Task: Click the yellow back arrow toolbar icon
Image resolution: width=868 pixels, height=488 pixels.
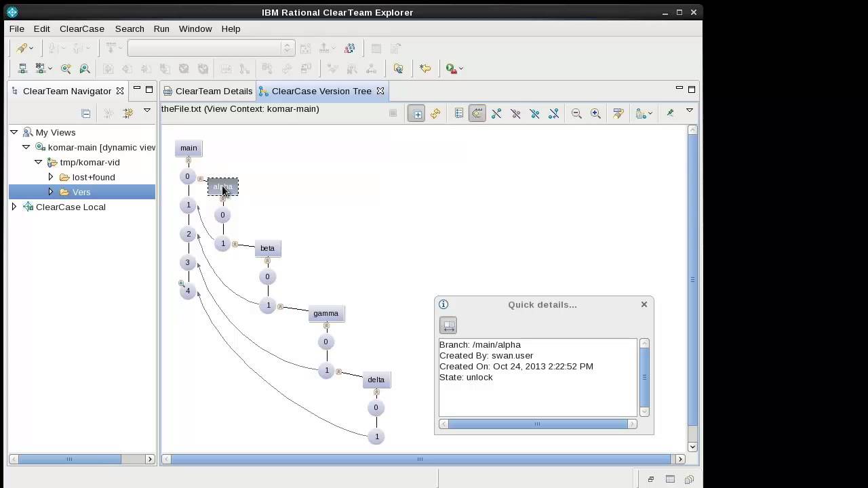Action: [x=425, y=68]
